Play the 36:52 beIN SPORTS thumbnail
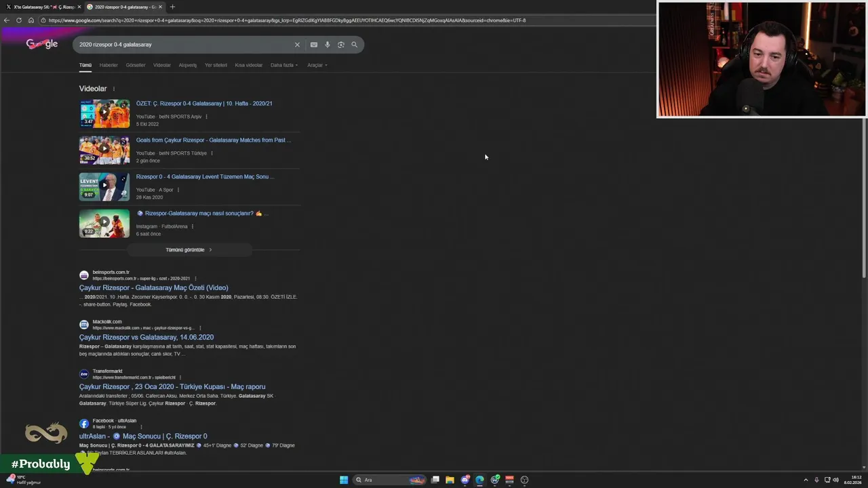 tap(104, 150)
